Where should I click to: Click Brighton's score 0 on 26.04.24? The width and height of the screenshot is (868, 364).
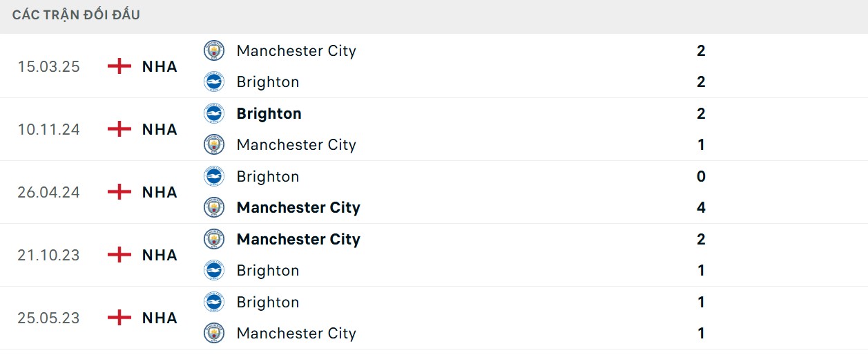(701, 176)
